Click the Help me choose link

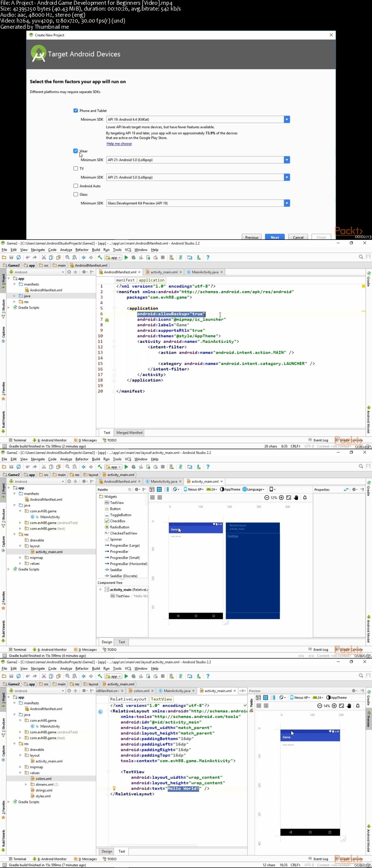(119, 144)
